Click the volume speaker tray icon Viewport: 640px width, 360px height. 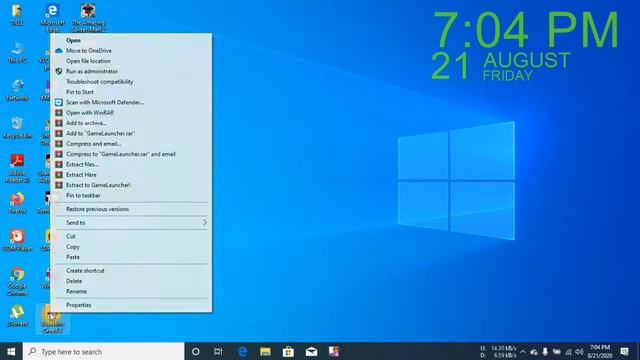[579, 351]
